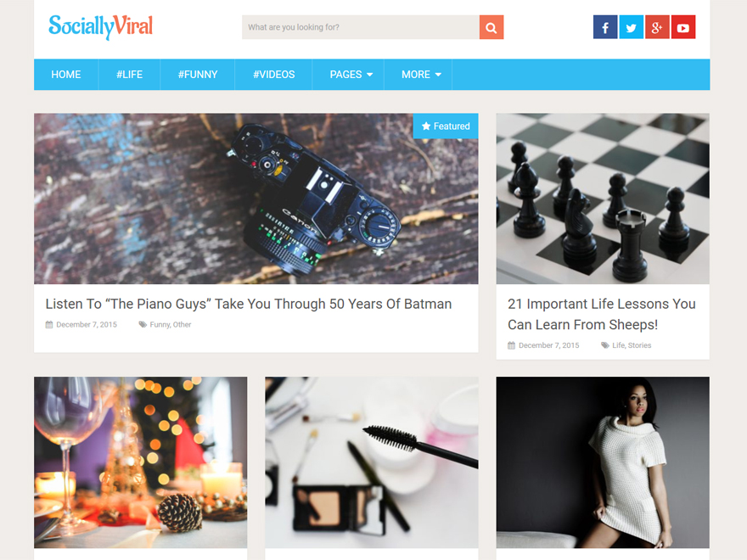Click the orange search magnifier button
This screenshot has height=560, width=747.
491,27
